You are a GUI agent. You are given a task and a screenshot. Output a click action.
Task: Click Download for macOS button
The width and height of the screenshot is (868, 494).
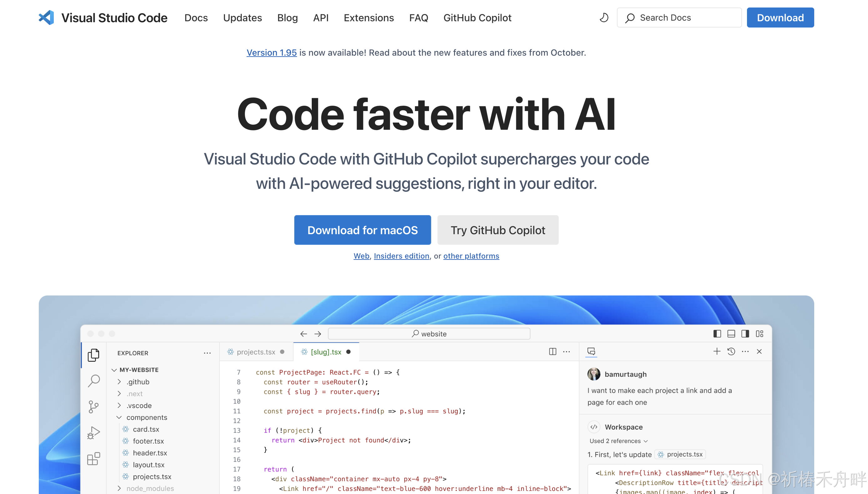point(362,230)
